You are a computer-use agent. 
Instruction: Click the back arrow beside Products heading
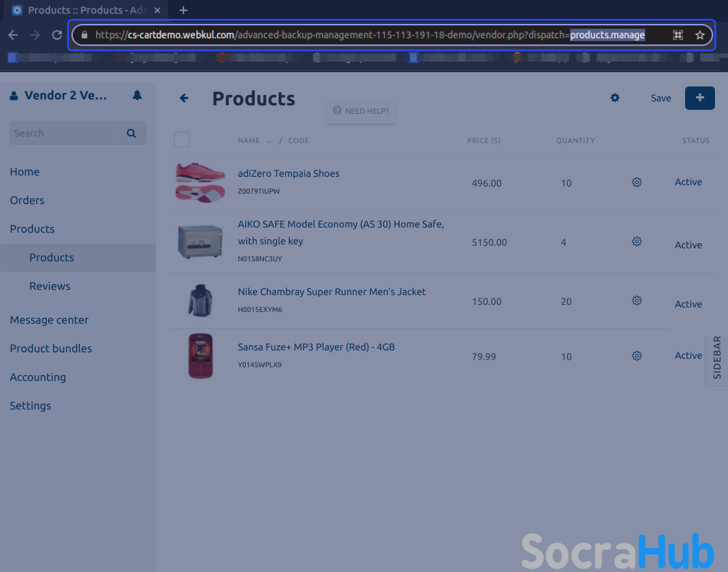(x=184, y=98)
